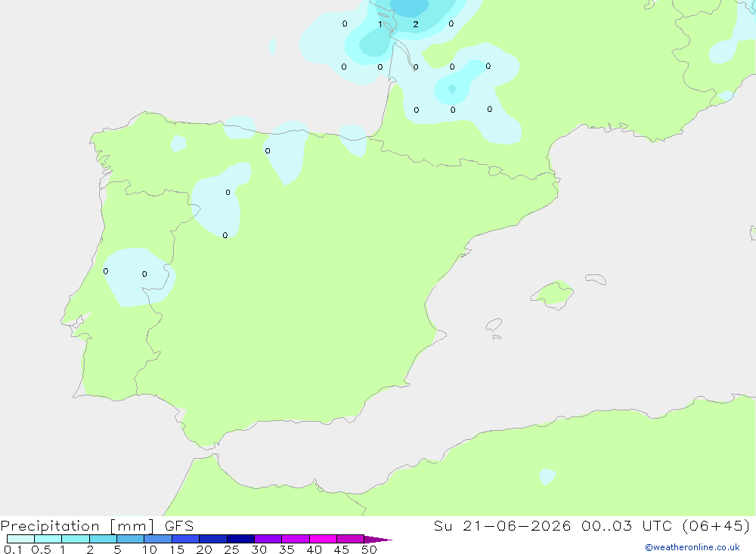Screen dimensions: 756x554
Task: Click the 1–2 mm legend color swatch
Action: pyautogui.click(x=75, y=539)
